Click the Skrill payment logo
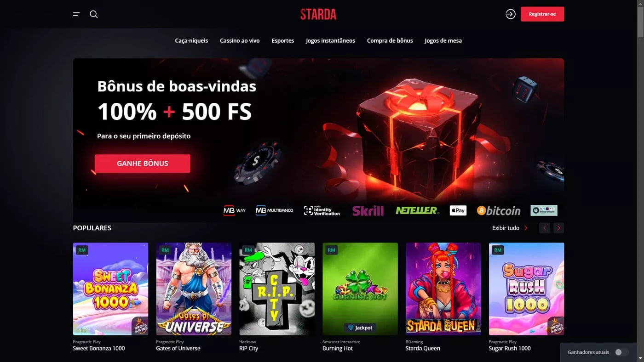The width and height of the screenshot is (644, 362). tap(368, 210)
